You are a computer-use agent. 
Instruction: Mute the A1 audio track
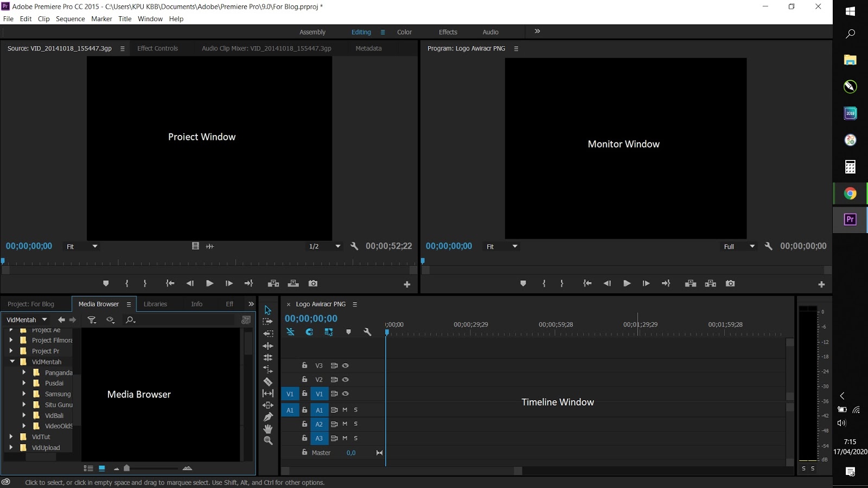pos(345,410)
